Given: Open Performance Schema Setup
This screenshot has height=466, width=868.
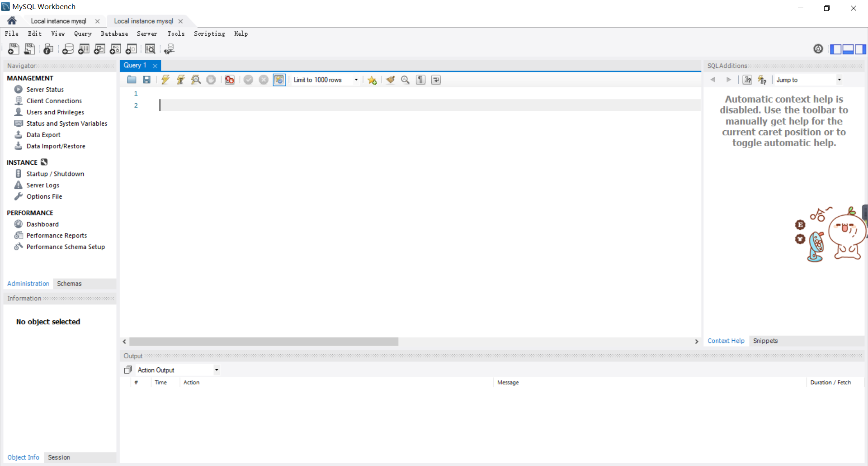Looking at the screenshot, I should [66, 247].
